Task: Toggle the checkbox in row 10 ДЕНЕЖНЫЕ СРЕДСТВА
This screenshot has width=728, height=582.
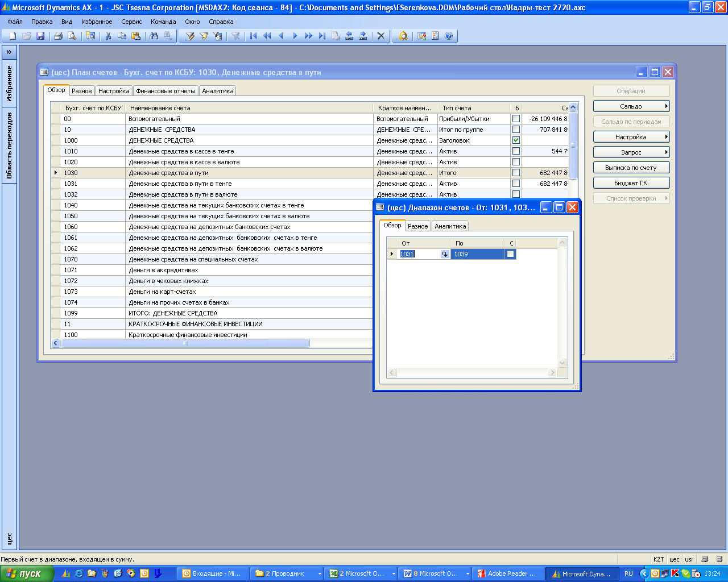Action: click(x=516, y=130)
